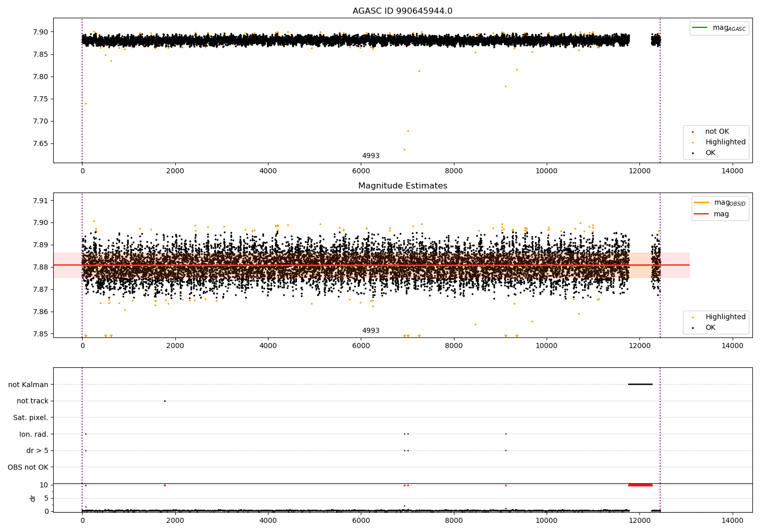This screenshot has height=532, width=760.
Task: Click the 7.88 y-tick of the middle plot
Action: (40, 268)
